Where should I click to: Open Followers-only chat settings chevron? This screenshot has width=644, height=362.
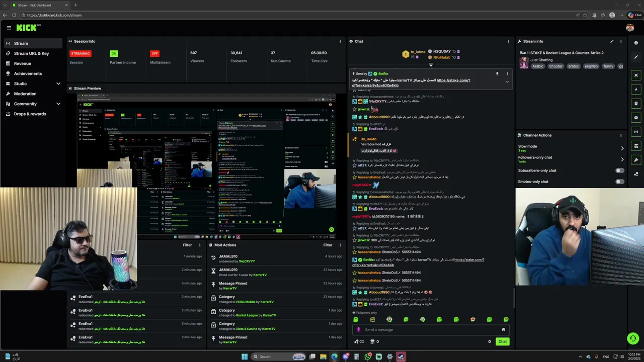[x=622, y=159]
